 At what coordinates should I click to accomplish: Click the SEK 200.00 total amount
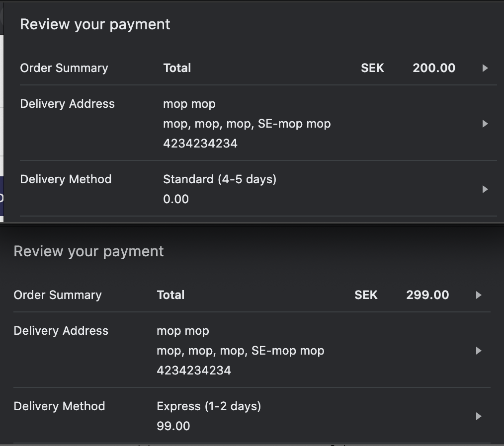[x=433, y=68]
